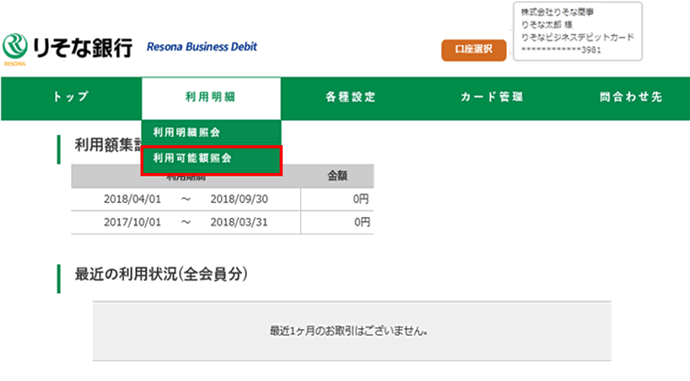The width and height of the screenshot is (690, 381).
Task: Click the 最近の利用状況(全会員分) heading
Action: 161,275
